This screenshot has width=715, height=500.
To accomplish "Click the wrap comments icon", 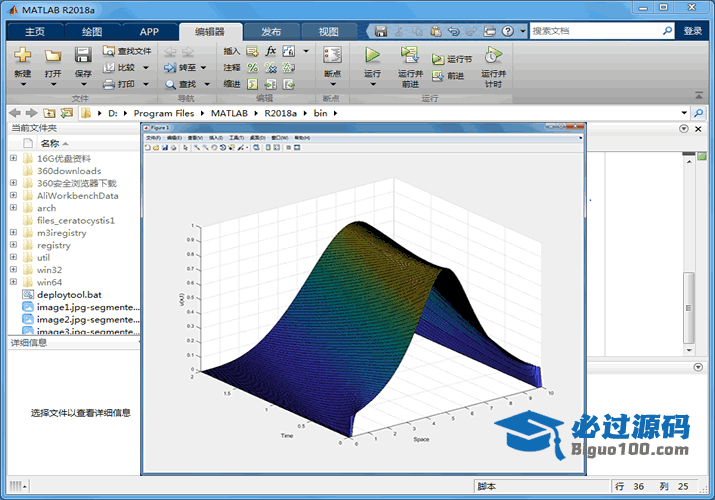I will (289, 67).
